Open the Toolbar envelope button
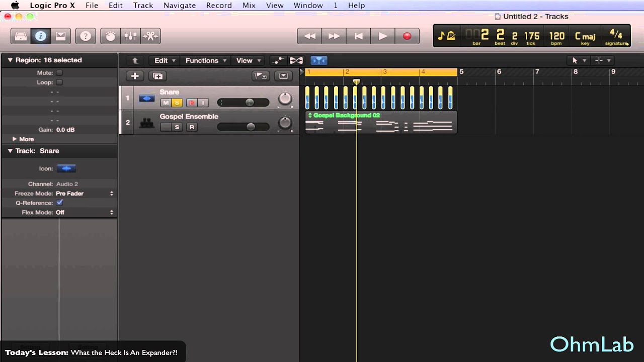This screenshot has width=644, height=362. tap(60, 36)
